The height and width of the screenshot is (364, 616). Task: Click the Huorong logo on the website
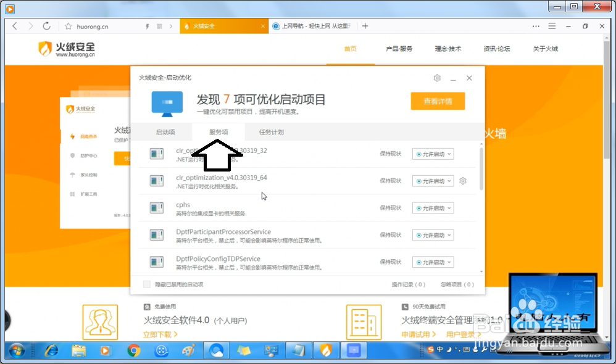coord(67,49)
